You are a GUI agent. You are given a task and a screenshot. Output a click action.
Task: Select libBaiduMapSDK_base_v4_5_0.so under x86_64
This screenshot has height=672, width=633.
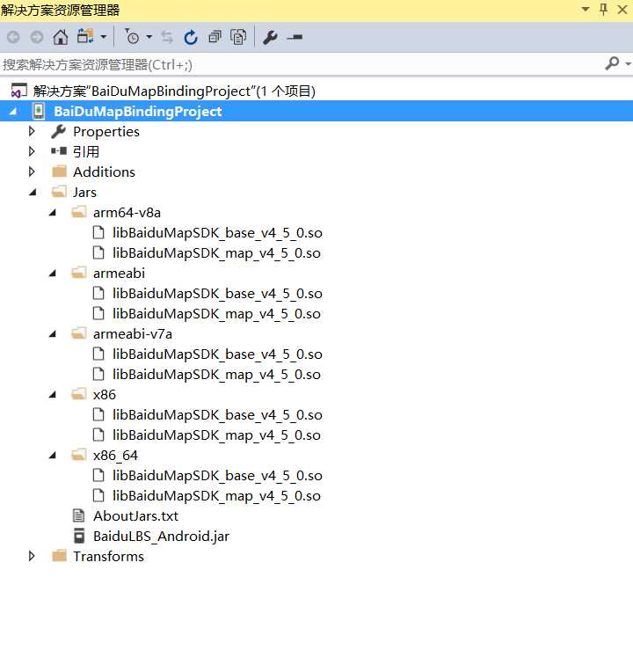click(x=217, y=476)
